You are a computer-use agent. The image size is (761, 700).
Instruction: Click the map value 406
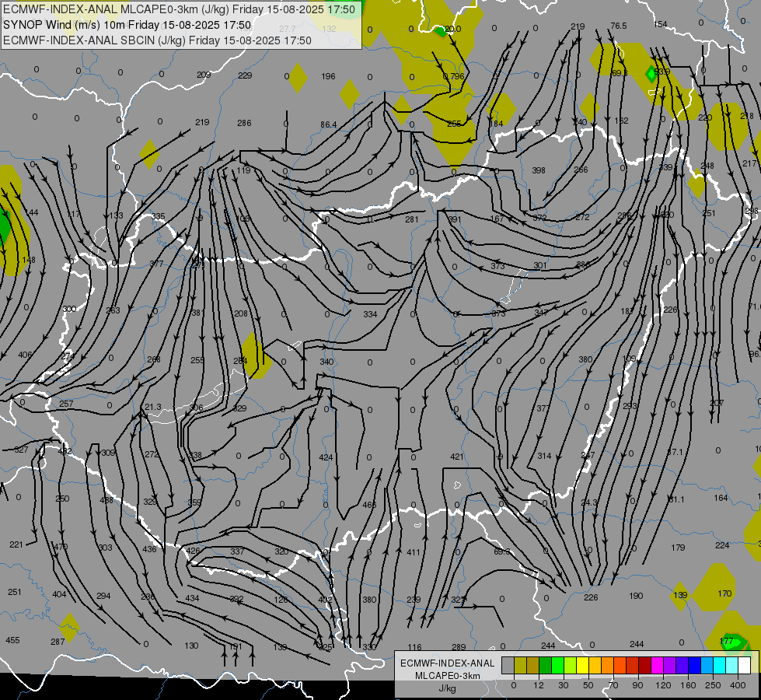(25, 355)
